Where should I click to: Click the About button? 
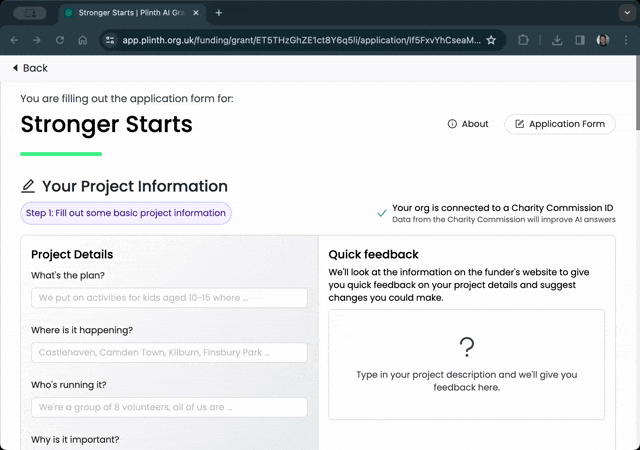click(x=468, y=124)
